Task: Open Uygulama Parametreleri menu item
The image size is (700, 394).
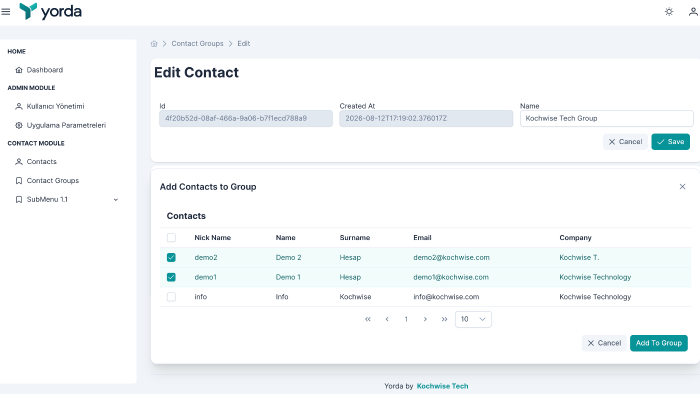Action: click(x=68, y=125)
